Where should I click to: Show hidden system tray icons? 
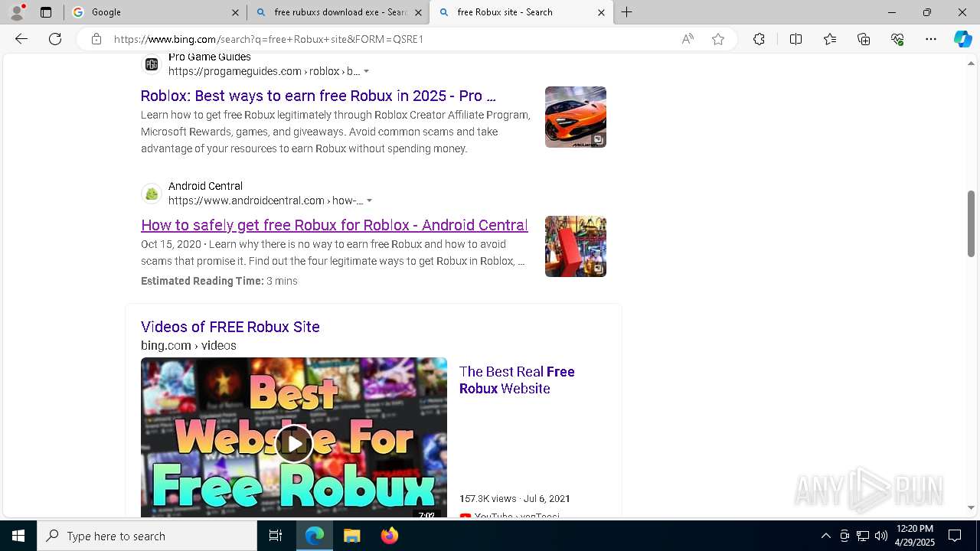[x=825, y=536]
